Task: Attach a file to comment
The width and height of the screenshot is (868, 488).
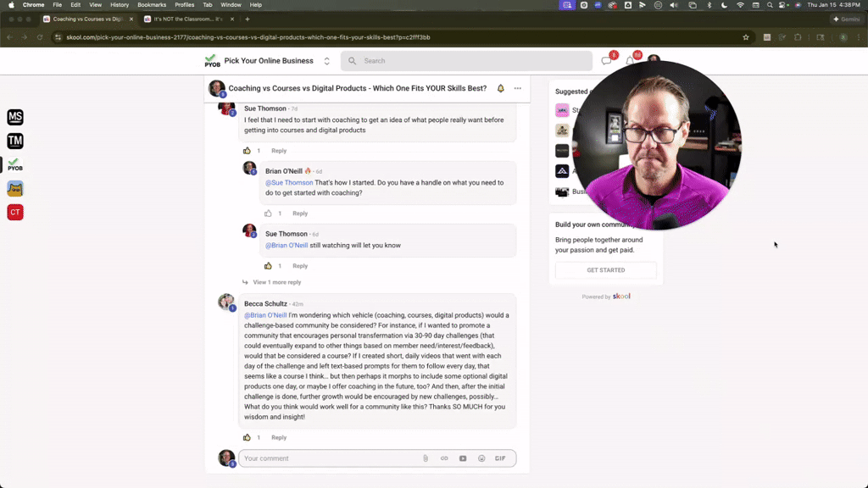Action: click(x=426, y=458)
